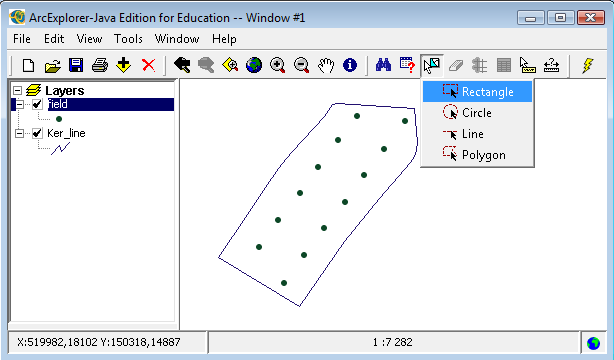Click the globe icon in status bar
The height and width of the screenshot is (360, 614).
[x=594, y=343]
